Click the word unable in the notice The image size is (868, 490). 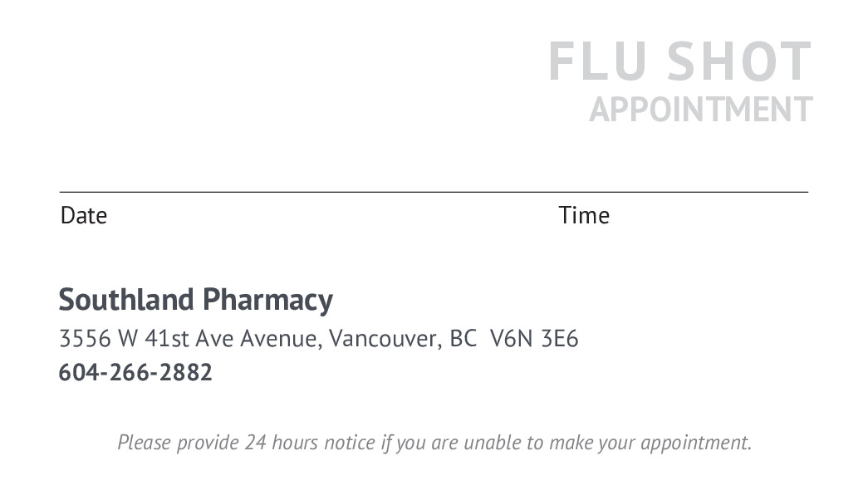pyautogui.click(x=491, y=443)
